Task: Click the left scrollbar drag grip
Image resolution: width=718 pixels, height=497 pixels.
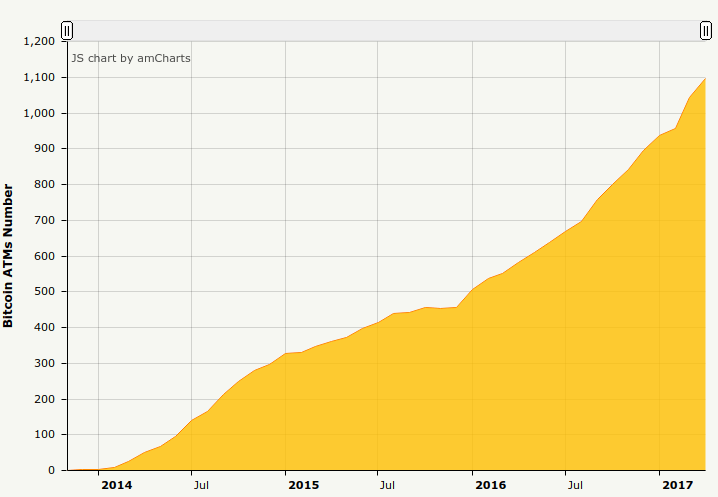Action: (x=67, y=30)
